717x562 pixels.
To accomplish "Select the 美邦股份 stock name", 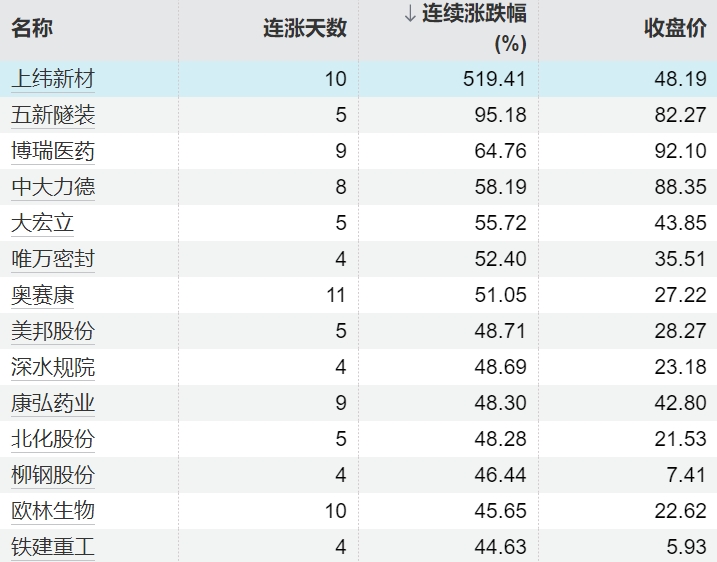I will 53,331.
